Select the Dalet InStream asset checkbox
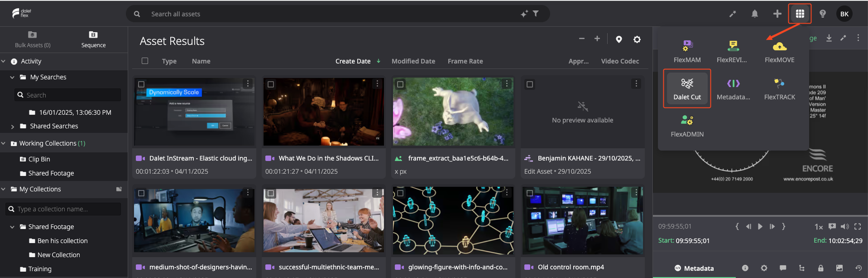 [x=141, y=84]
